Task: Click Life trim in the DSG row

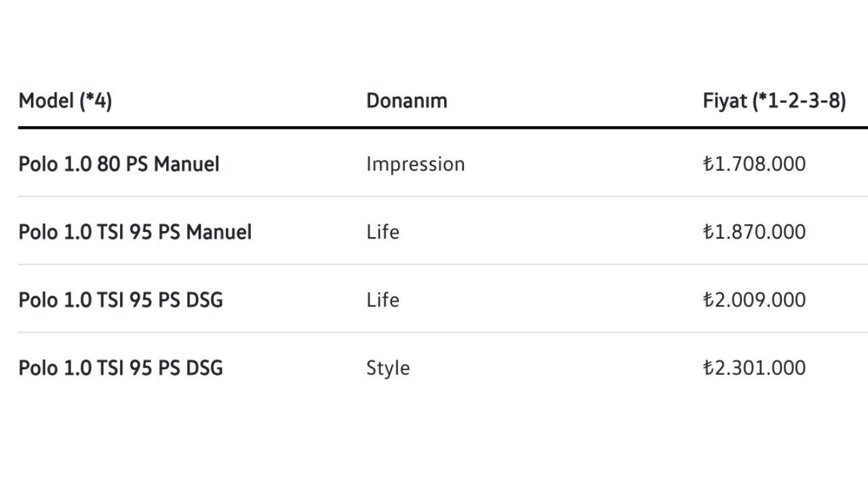Action: [x=382, y=300]
